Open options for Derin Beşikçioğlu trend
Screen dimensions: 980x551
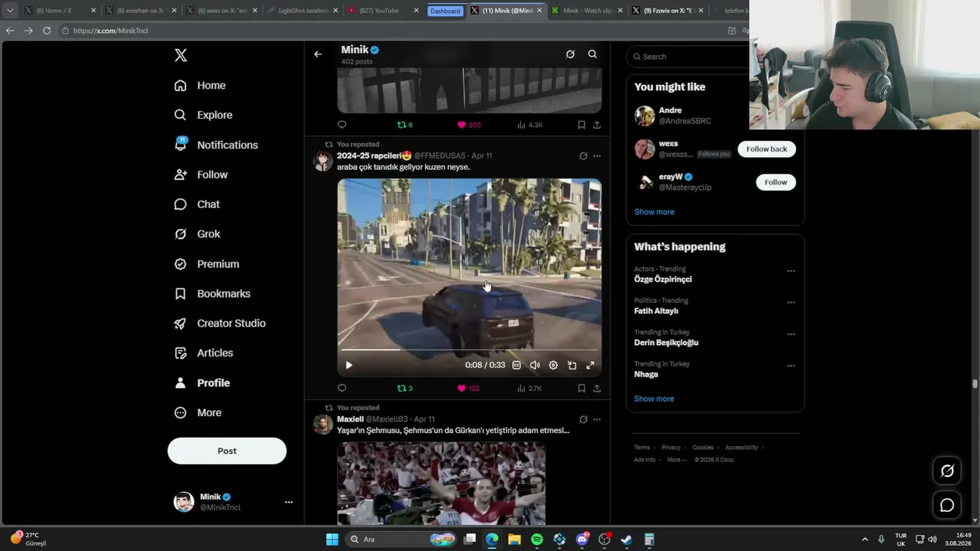(791, 334)
